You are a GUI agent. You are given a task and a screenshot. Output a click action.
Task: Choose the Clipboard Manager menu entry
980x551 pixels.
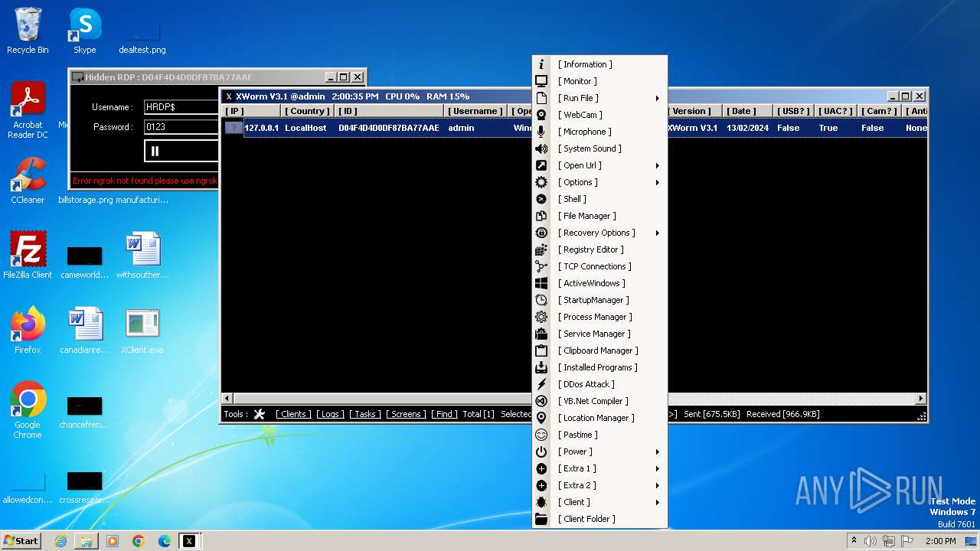(599, 350)
